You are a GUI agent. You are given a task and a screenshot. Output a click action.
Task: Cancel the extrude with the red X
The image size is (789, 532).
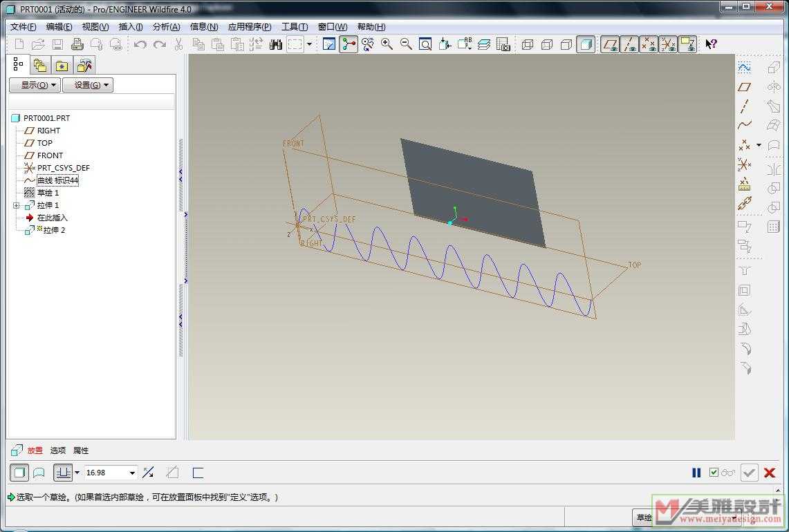[770, 473]
